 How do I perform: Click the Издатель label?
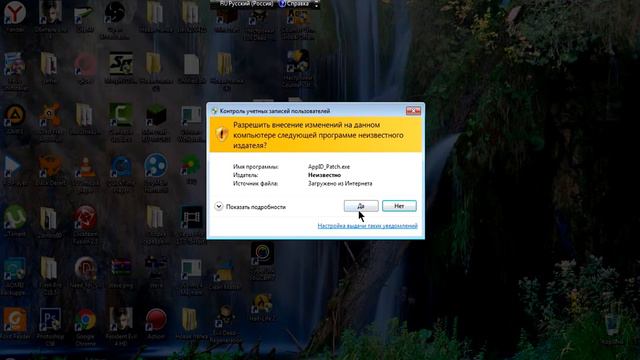pyautogui.click(x=245, y=175)
